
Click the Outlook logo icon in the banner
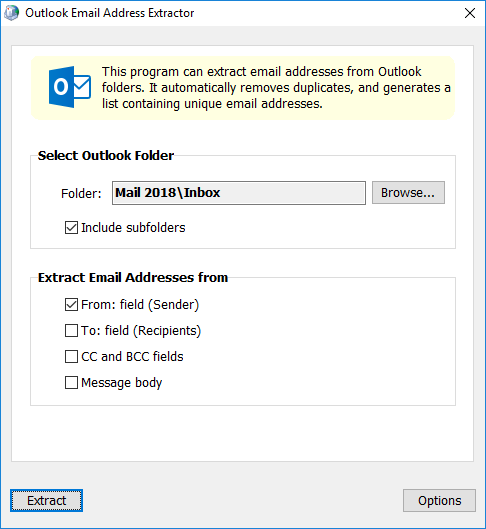tap(70, 87)
